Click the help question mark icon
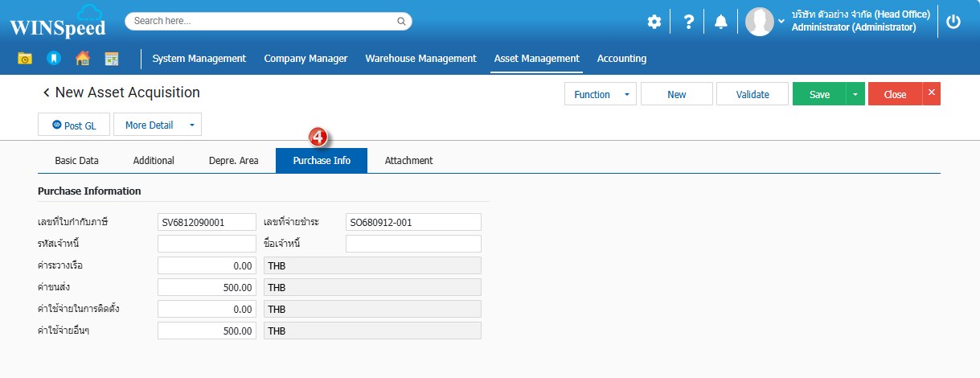 pos(688,22)
